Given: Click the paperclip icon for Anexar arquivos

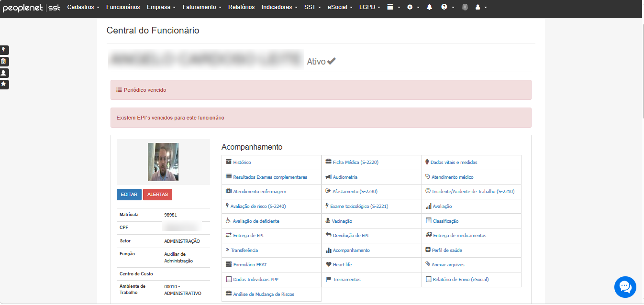Looking at the screenshot, I should pyautogui.click(x=428, y=264).
